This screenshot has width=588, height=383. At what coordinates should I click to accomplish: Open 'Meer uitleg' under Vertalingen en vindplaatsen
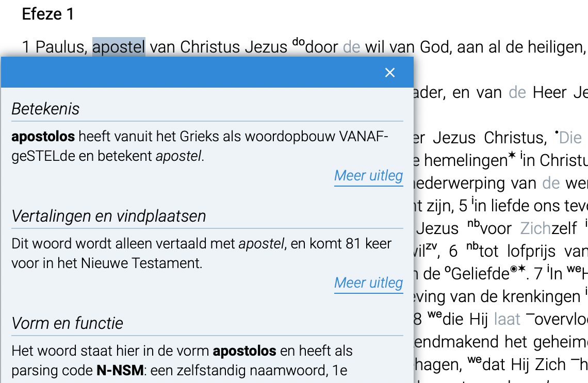368,283
